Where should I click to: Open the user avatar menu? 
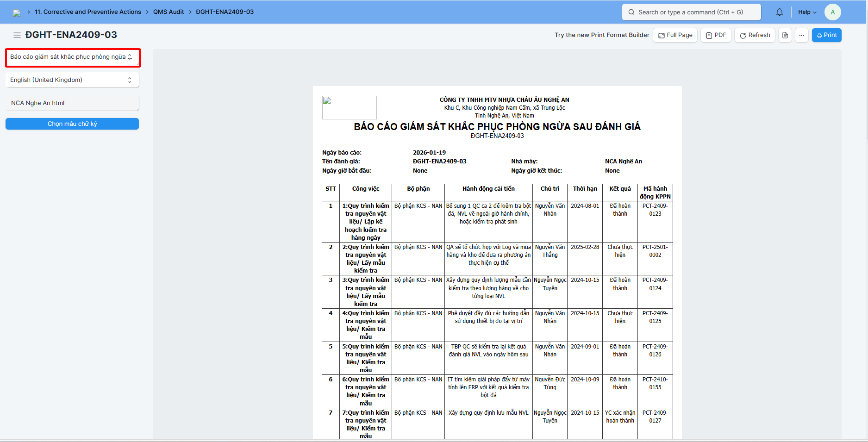click(x=832, y=12)
